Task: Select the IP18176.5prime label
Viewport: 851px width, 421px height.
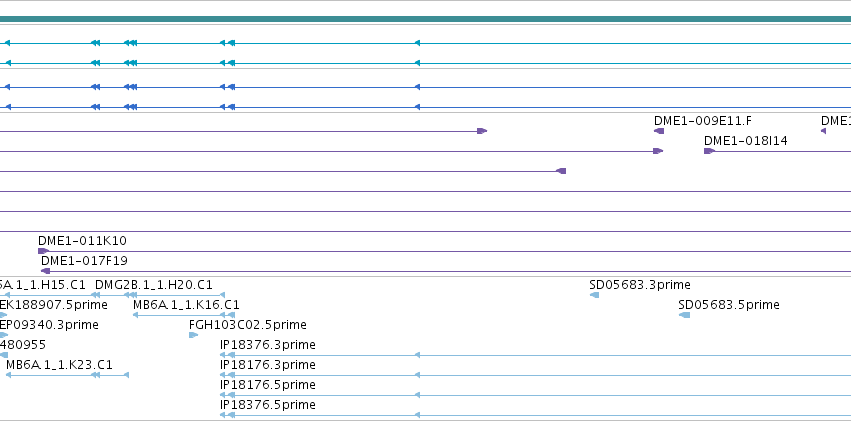Action: (268, 385)
